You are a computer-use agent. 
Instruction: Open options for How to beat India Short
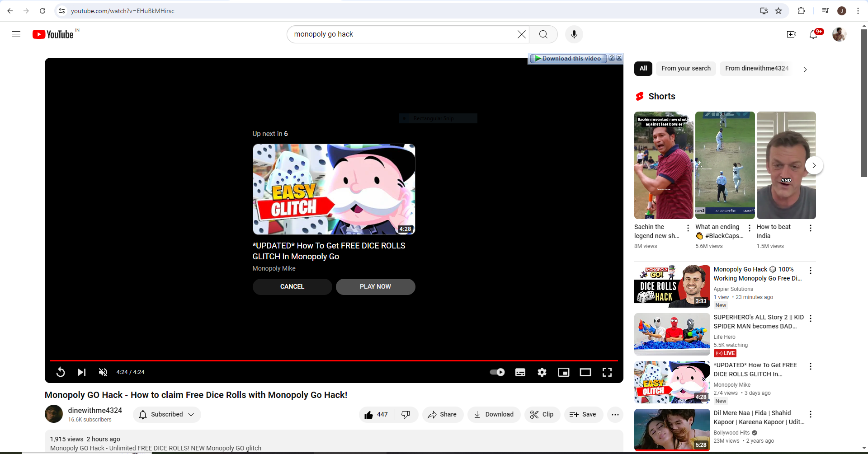click(x=811, y=228)
